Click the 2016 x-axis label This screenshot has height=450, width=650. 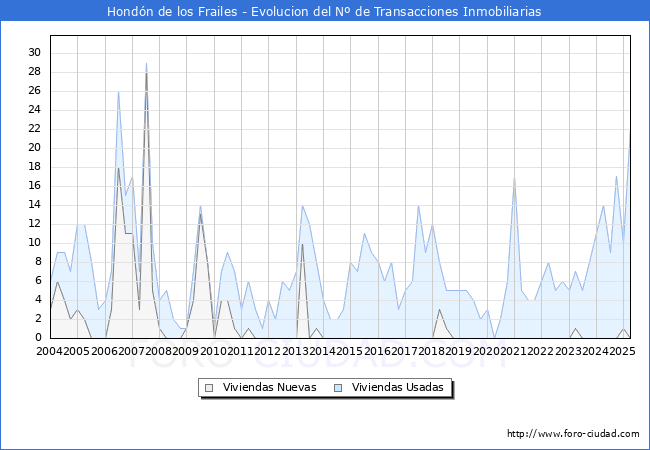tap(377, 351)
